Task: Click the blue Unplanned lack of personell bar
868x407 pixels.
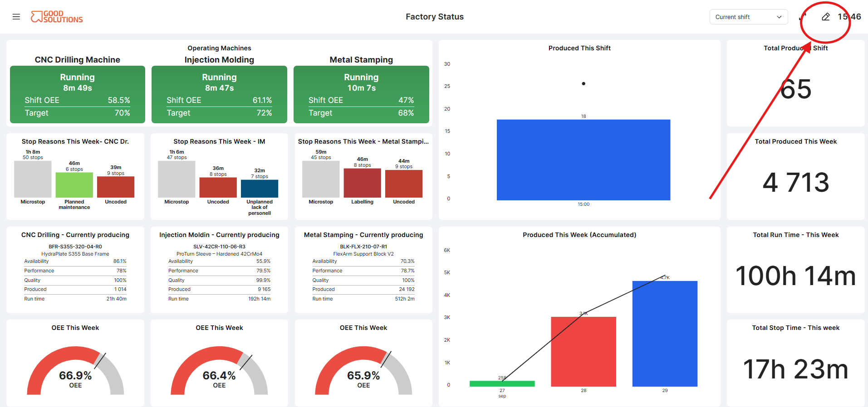Action: point(260,189)
